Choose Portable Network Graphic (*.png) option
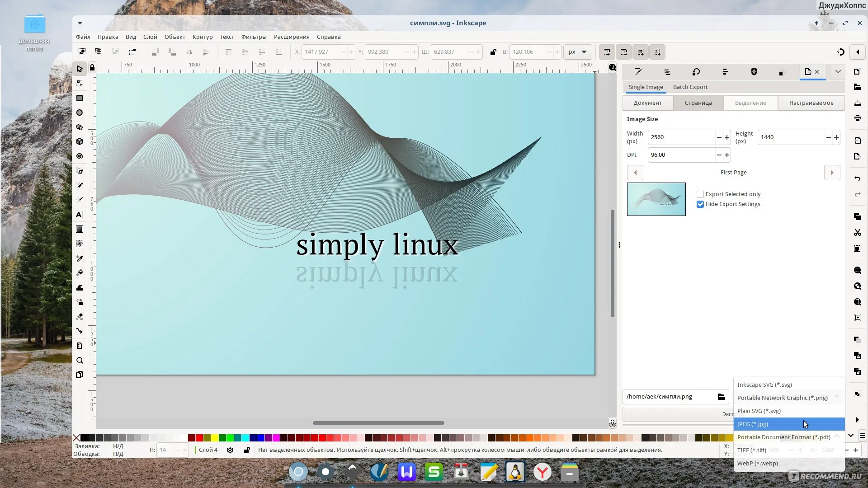 point(789,398)
